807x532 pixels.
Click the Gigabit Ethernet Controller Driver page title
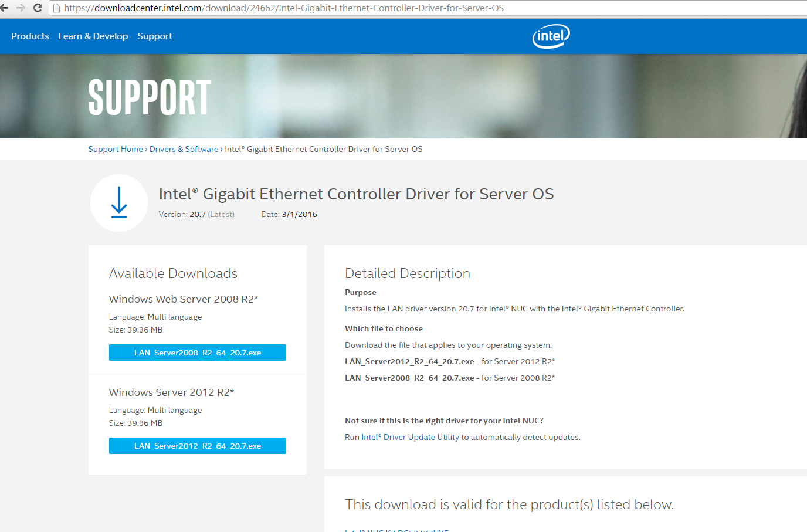pyautogui.click(x=356, y=194)
